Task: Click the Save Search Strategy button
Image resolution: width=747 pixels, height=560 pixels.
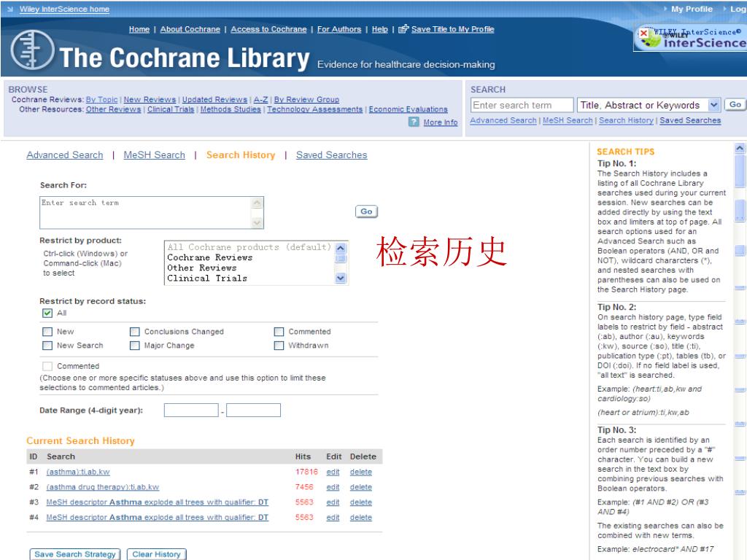Action: (75, 554)
